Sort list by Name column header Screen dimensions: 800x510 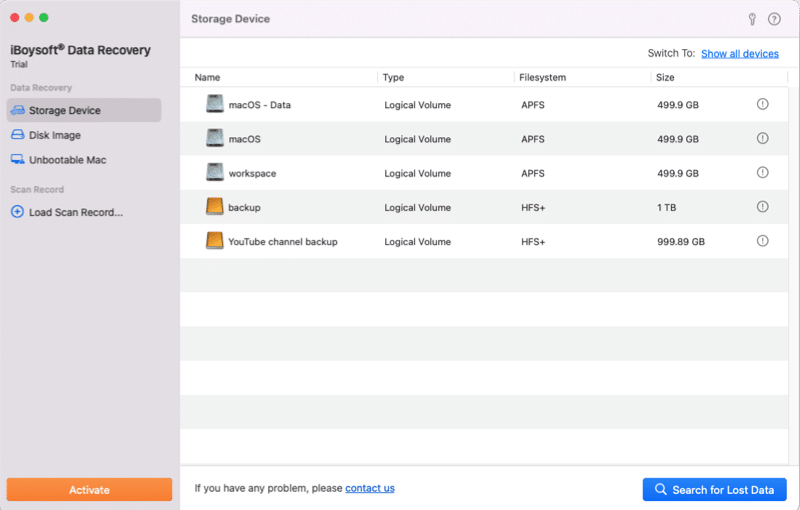[x=208, y=77]
